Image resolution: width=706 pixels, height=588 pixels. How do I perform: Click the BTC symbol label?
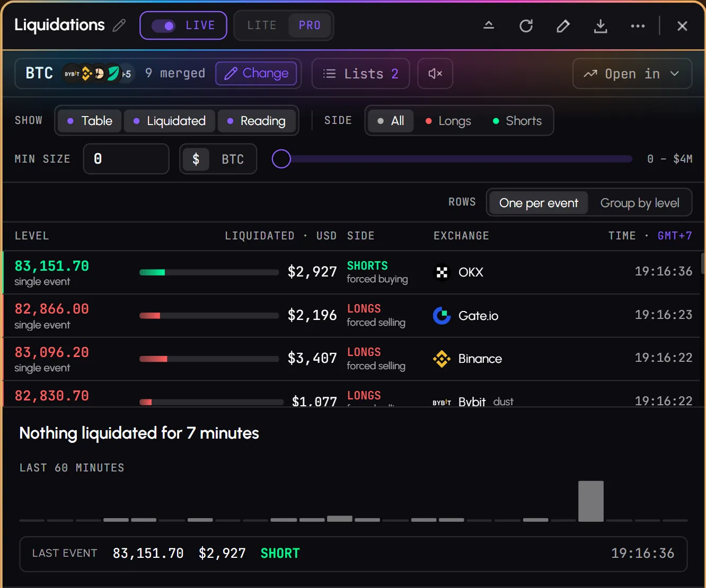(40, 73)
